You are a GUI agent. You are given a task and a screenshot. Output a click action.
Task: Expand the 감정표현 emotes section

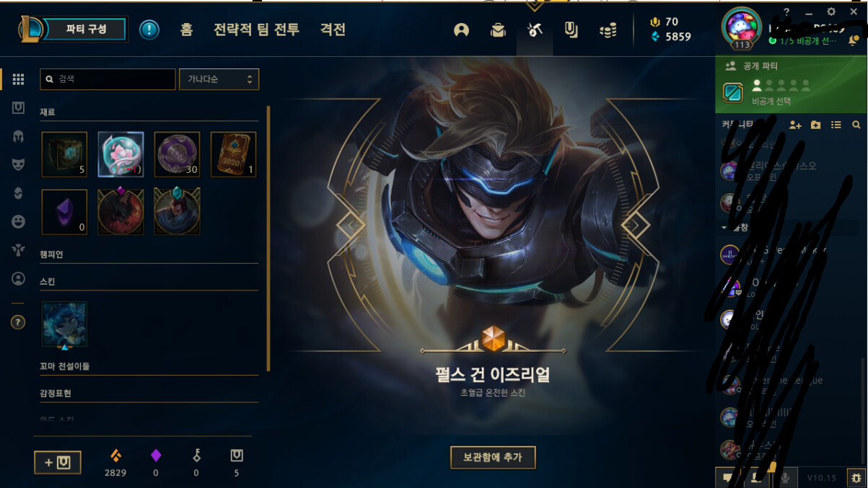pyautogui.click(x=56, y=394)
